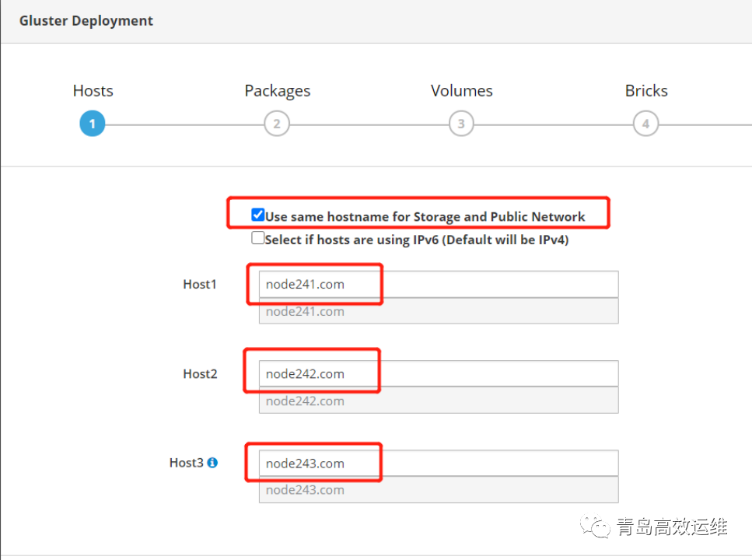Focus the Host1 field containing node241.com
Screen dimensions: 752x560
click(x=438, y=285)
